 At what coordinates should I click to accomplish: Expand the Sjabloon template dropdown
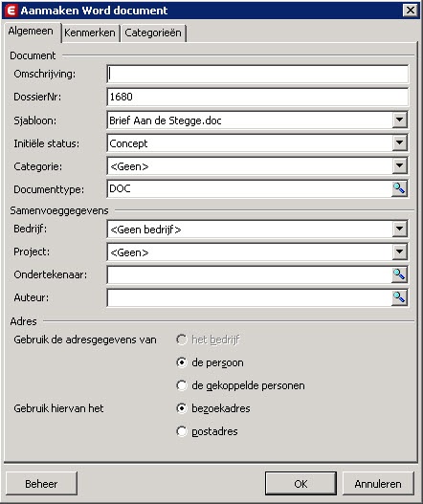click(399, 120)
